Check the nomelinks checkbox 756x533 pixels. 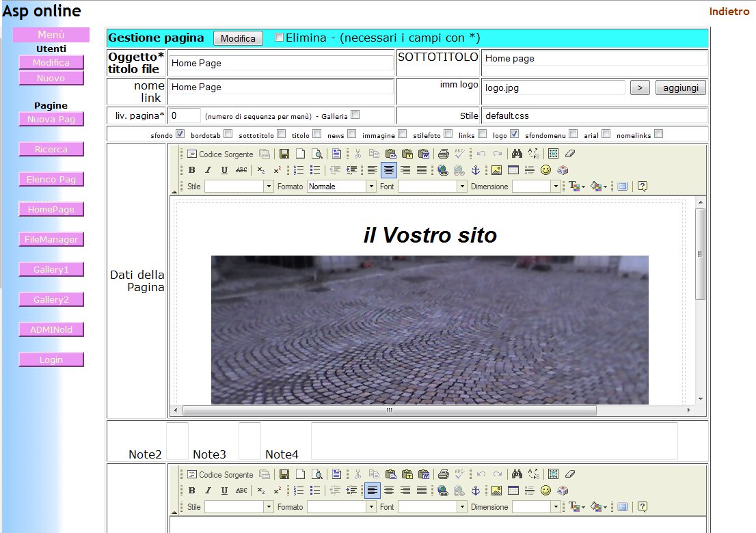[659, 134]
